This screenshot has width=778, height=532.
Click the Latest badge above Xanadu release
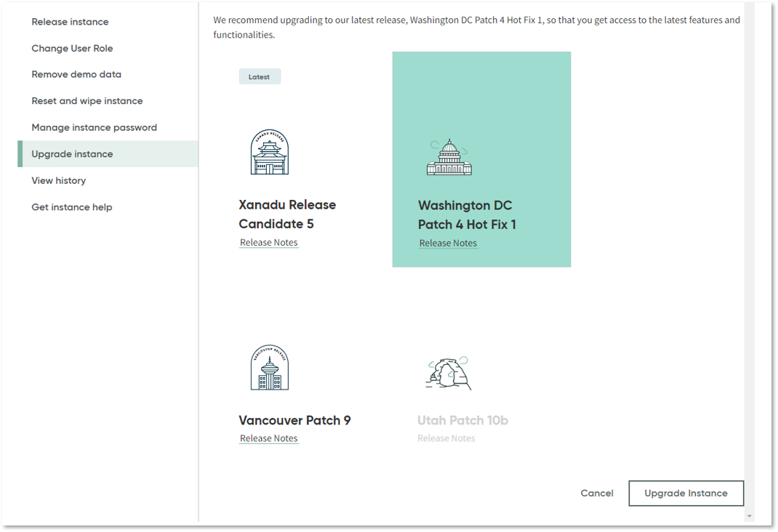260,76
